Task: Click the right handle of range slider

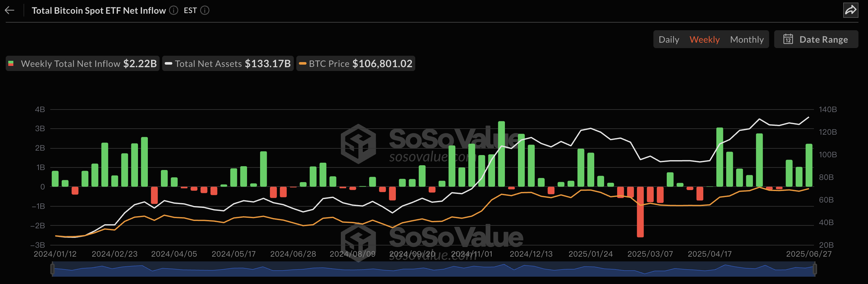Action: (815, 269)
